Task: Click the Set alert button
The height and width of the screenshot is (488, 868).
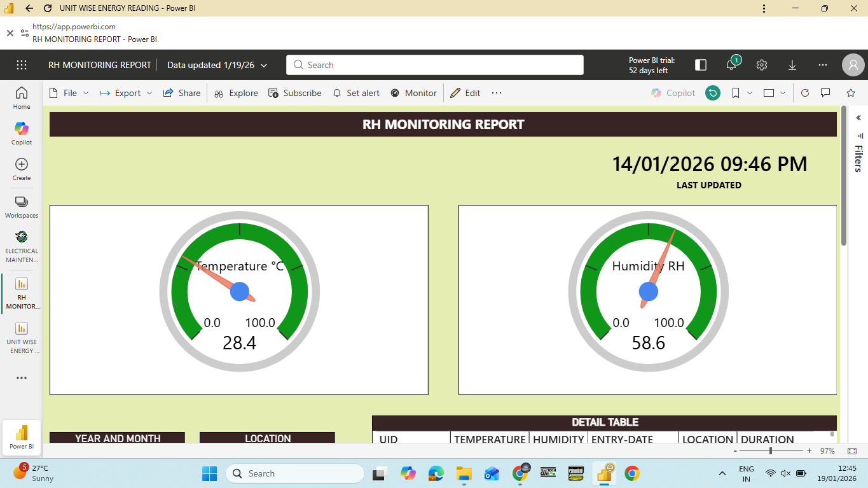Action: click(356, 93)
